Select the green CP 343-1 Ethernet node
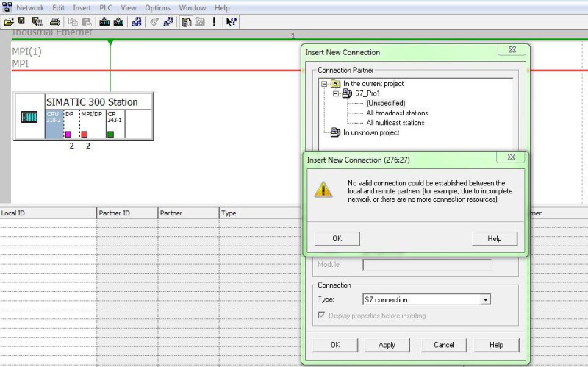Screen dimensions: 588x367 click(x=111, y=134)
